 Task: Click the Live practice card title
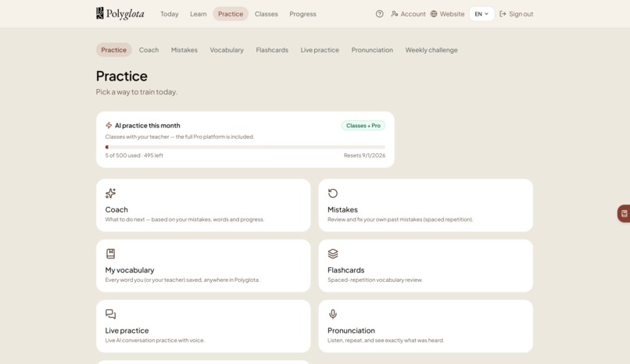(x=127, y=330)
